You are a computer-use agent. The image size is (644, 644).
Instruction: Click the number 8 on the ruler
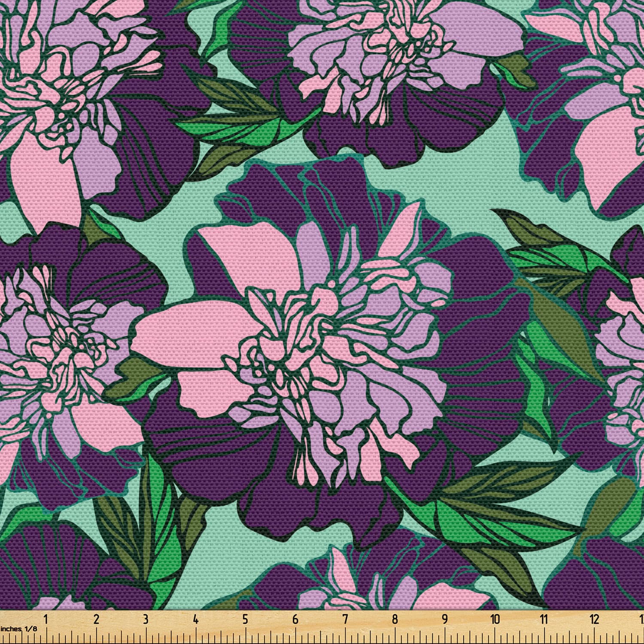395,619
